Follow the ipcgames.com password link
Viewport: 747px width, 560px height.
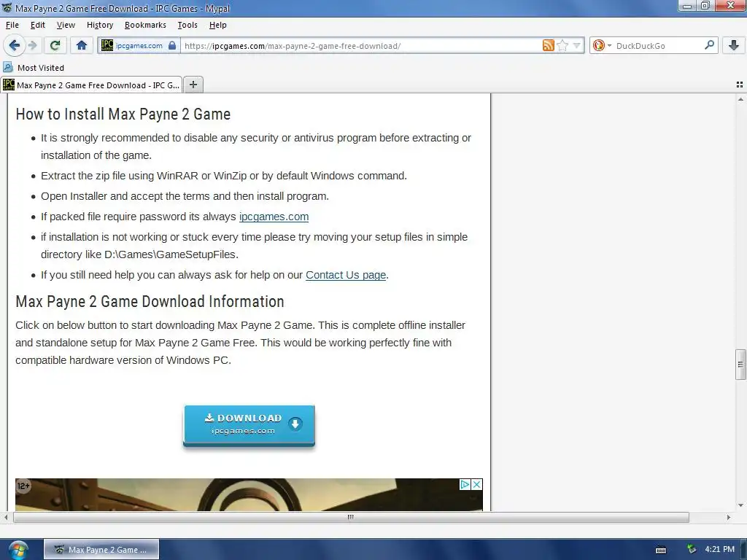274,217
